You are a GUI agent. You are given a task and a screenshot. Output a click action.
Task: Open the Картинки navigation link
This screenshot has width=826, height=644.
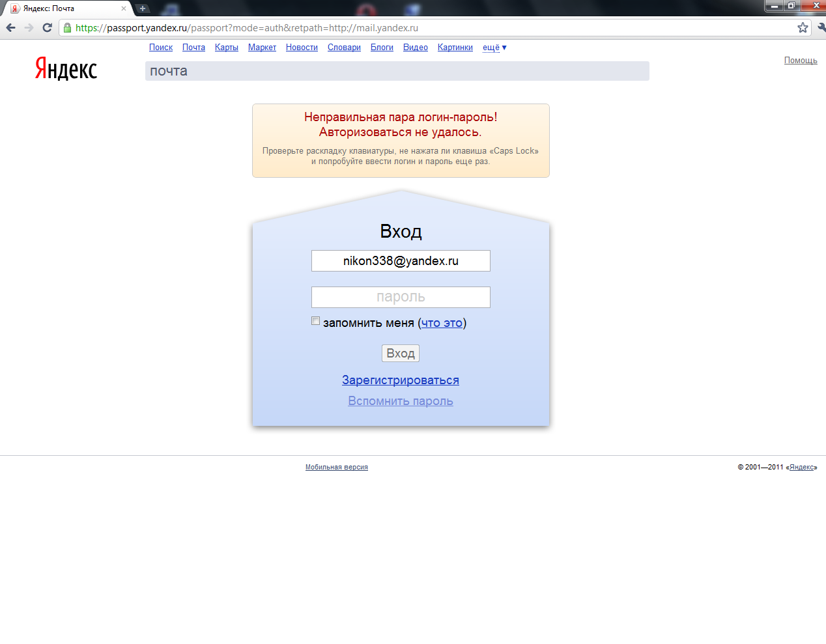(455, 48)
